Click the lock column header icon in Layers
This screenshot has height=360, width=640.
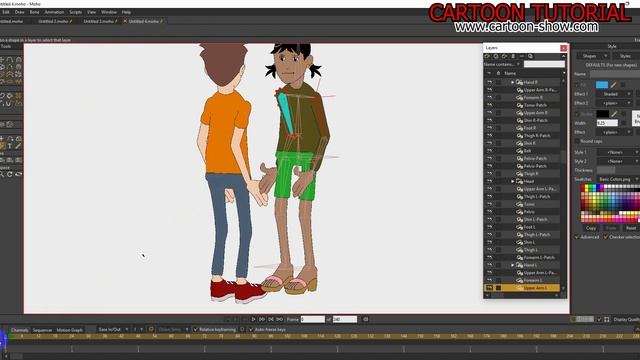498,73
